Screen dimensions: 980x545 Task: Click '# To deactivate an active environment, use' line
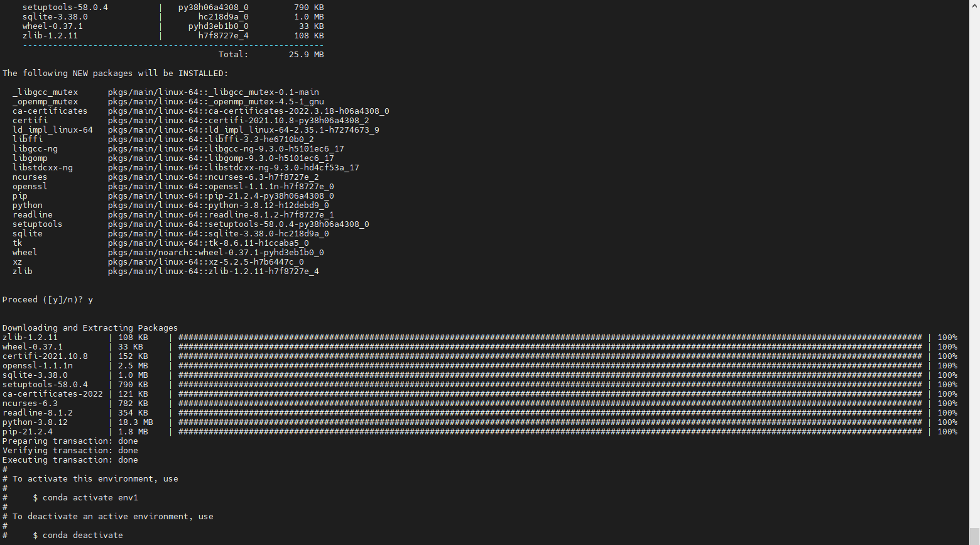pos(108,517)
